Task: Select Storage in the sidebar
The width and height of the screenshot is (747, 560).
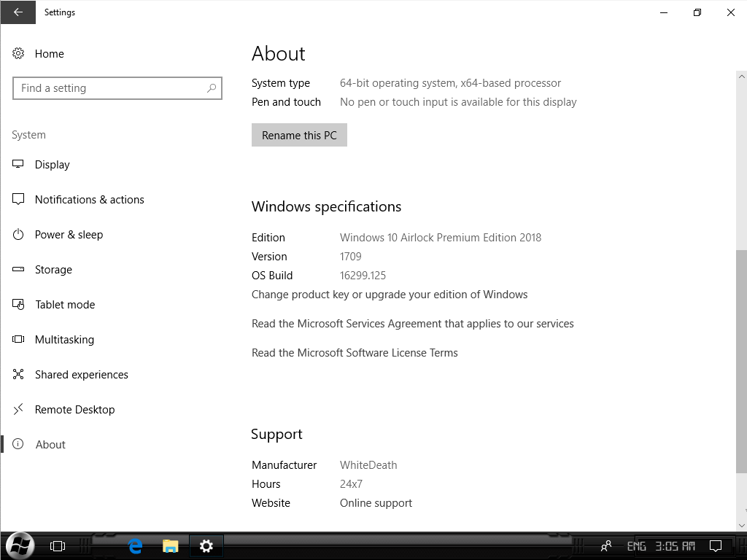Action: pos(53,270)
